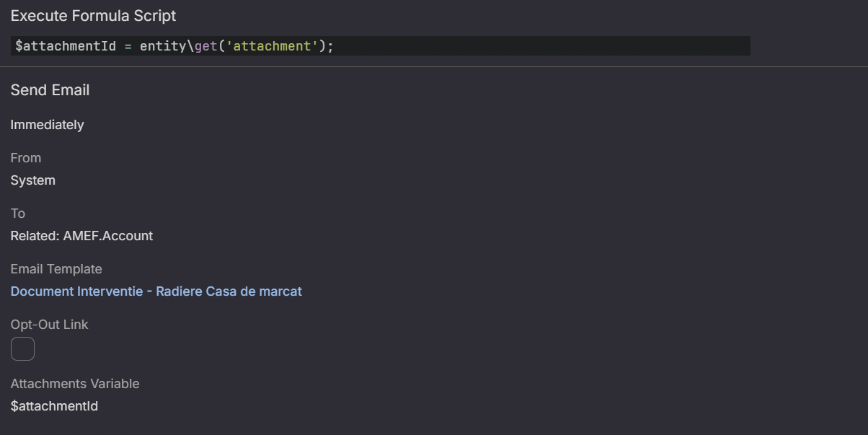
Task: Click the Related: AMEF.Account recipient value
Action: (x=81, y=236)
